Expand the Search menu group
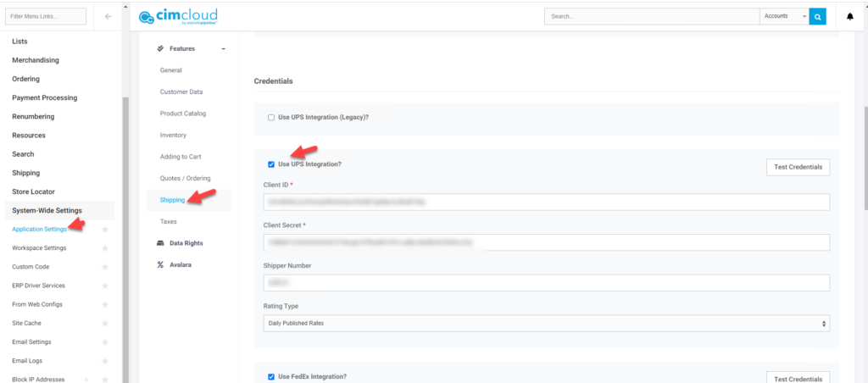 23,154
